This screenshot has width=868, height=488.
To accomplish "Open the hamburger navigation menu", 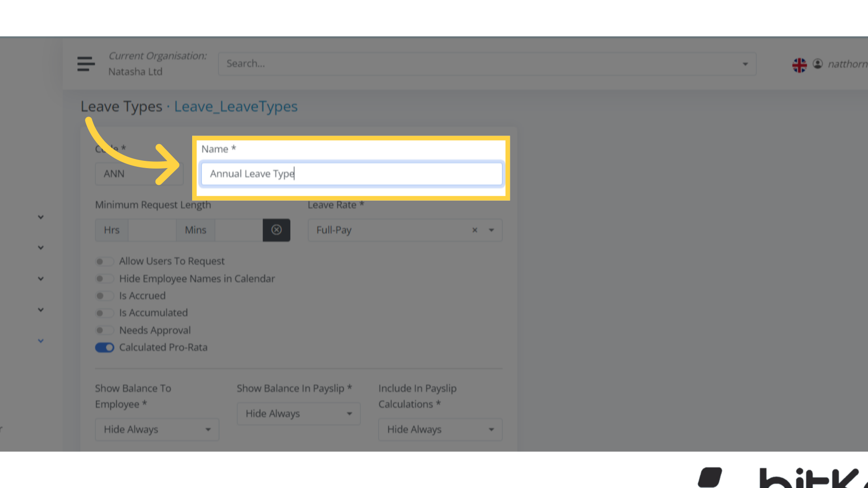I will pyautogui.click(x=85, y=64).
